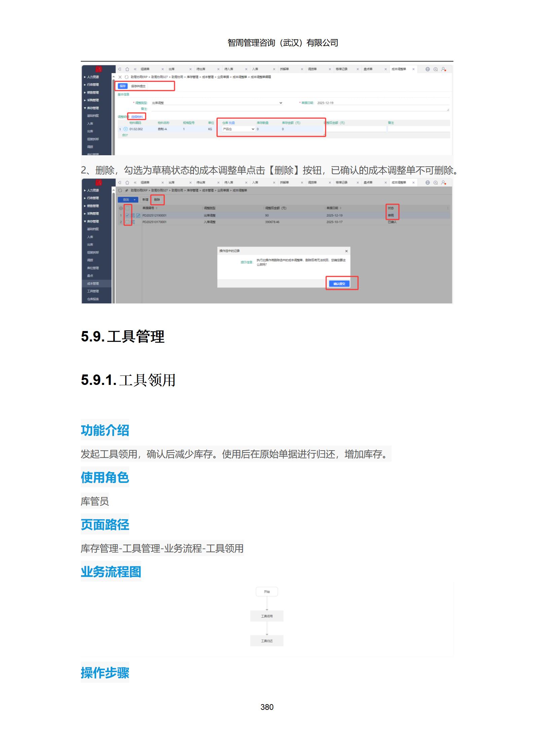The width and height of the screenshot is (534, 756).
Task: Open the 仓库 dropdown showing 产品仓
Action: click(x=238, y=129)
